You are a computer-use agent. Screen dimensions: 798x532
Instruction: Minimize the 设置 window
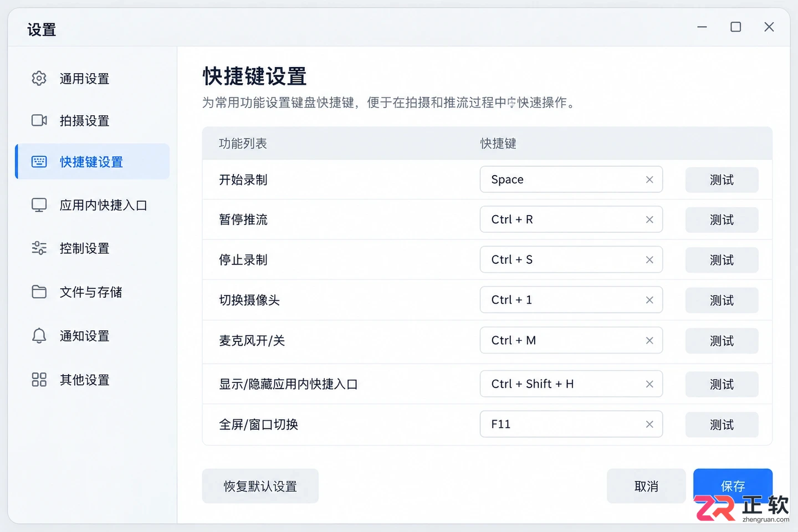coord(702,27)
